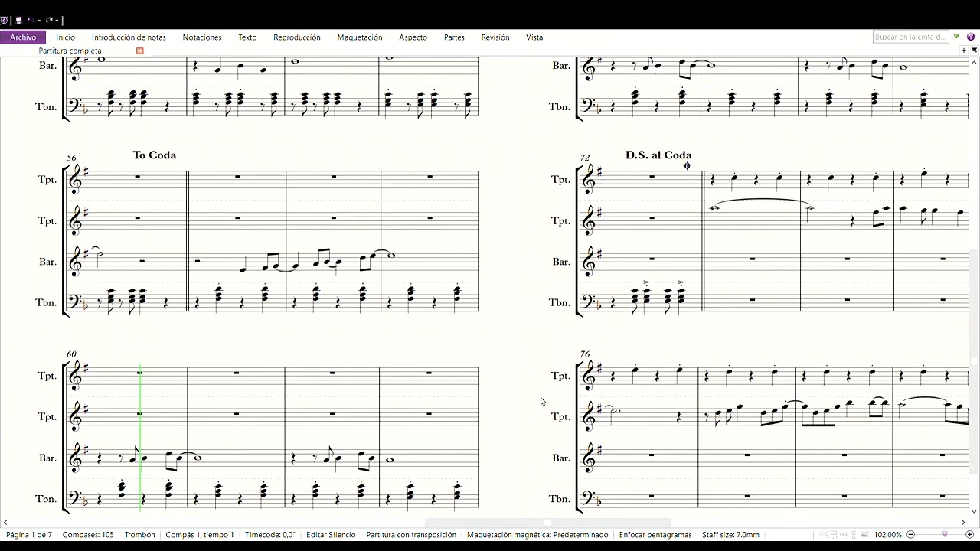The height and width of the screenshot is (551, 980).
Task: Click the vertical scrollbar down arrow
Action: coord(974,511)
